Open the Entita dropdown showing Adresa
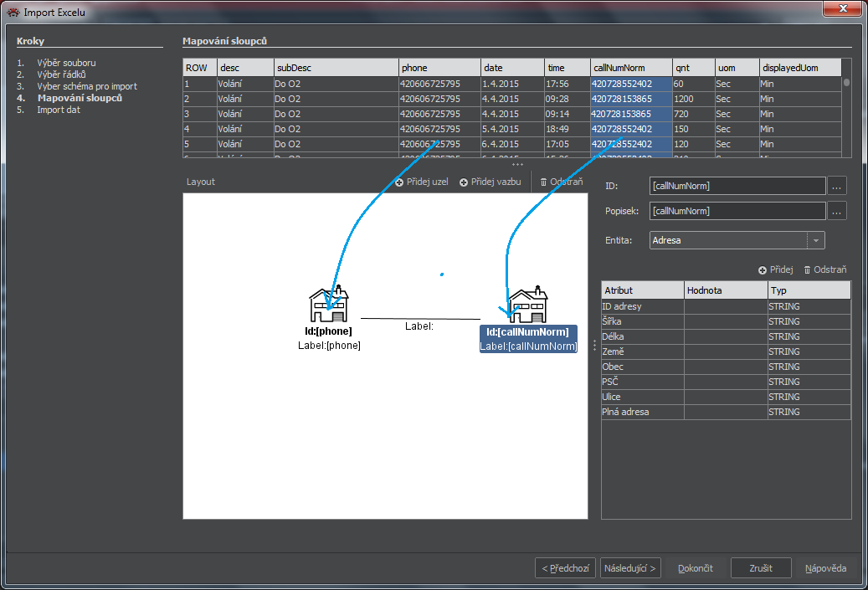This screenshot has height=590, width=868. pos(816,240)
